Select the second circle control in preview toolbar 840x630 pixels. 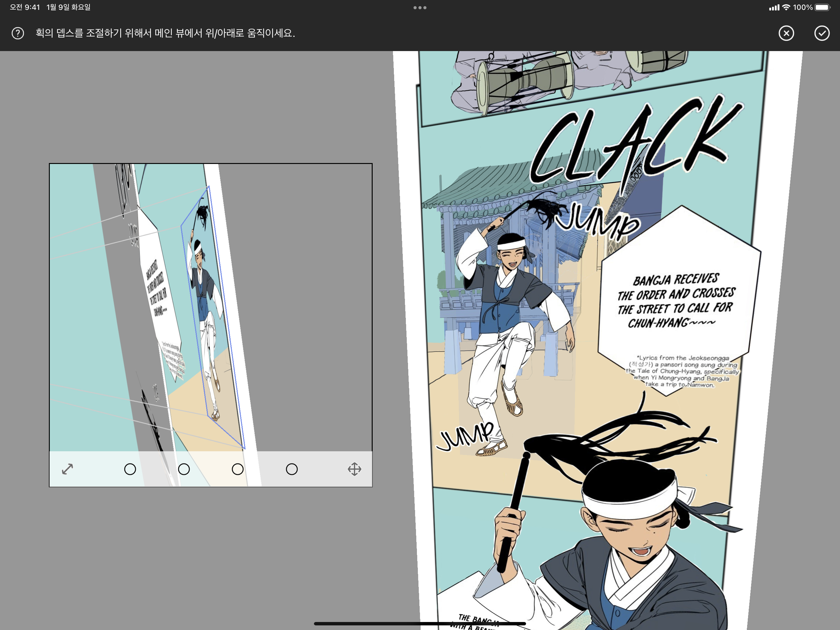(x=184, y=469)
